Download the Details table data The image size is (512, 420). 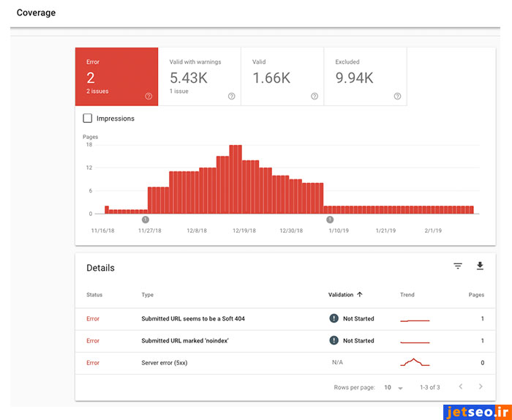[480, 266]
